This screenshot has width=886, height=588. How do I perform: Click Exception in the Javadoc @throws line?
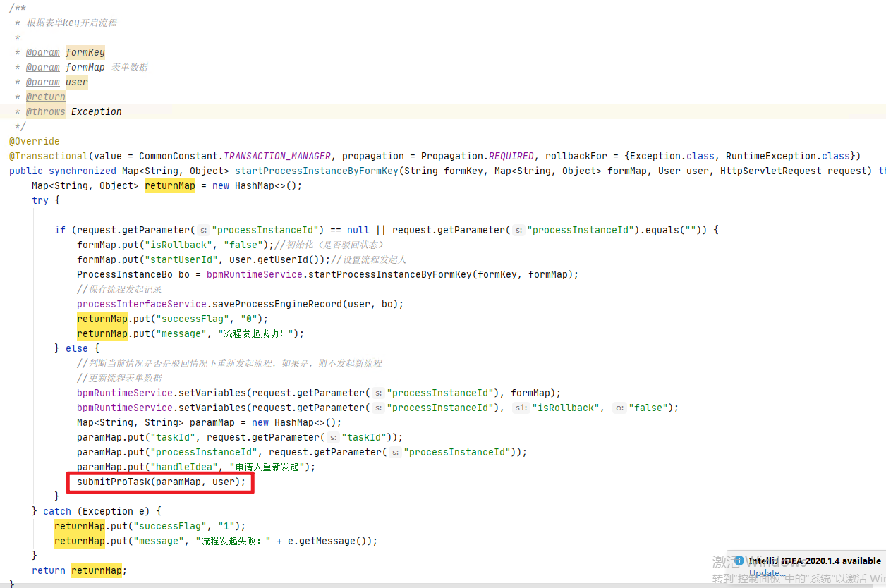97,111
